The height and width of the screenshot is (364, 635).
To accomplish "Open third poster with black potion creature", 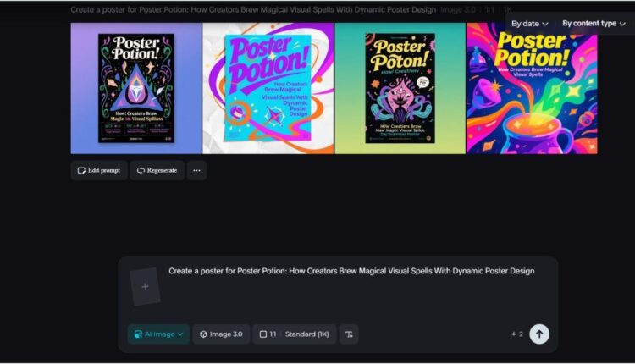I will [400, 88].
